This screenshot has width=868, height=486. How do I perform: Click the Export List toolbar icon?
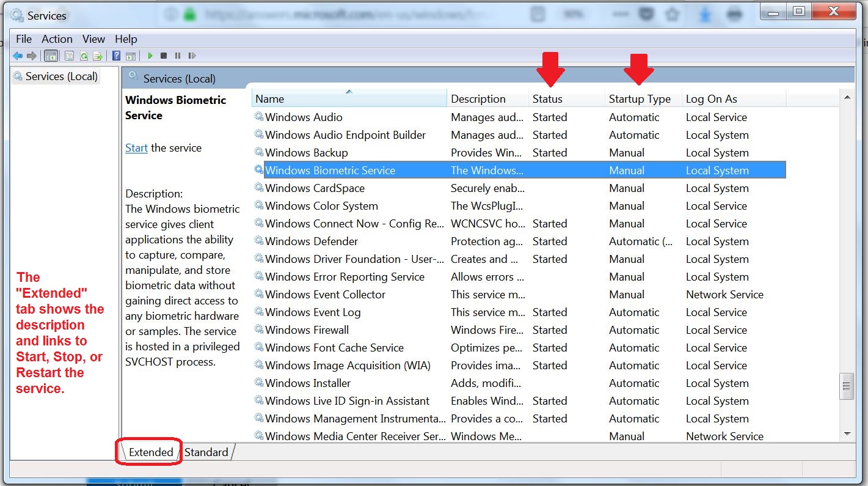coord(97,56)
